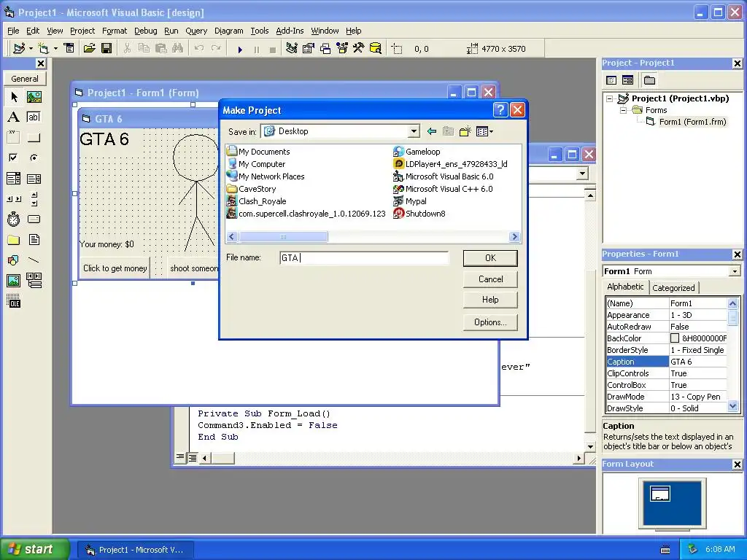747x560 pixels.
Task: Select the Timer control tool
Action: pos(13,219)
